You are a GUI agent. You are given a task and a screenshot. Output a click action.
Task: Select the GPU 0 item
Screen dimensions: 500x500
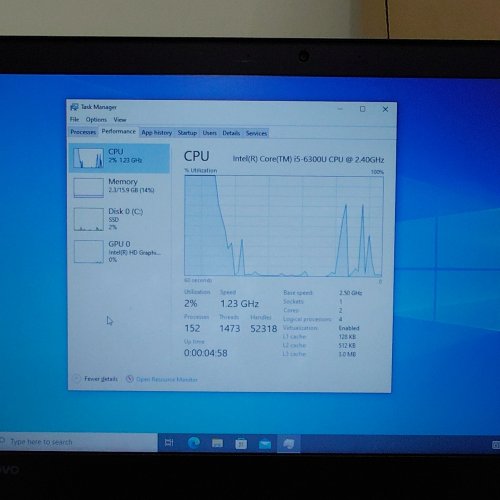pos(119,252)
